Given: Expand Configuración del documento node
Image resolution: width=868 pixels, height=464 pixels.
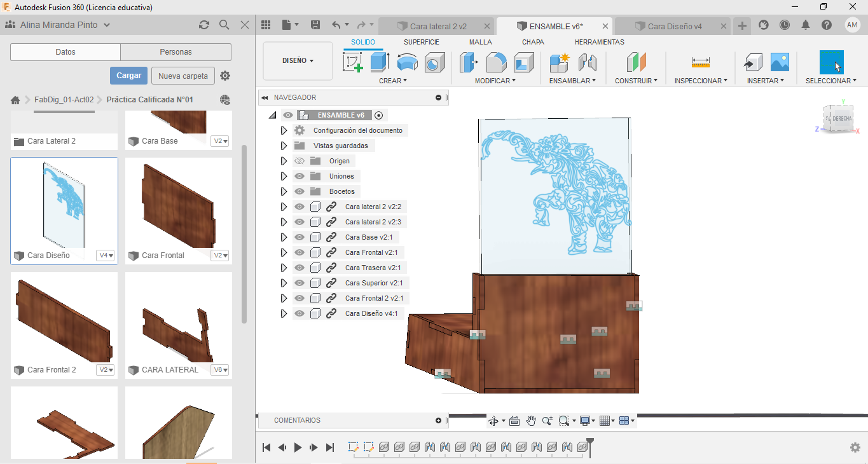Looking at the screenshot, I should click(284, 130).
